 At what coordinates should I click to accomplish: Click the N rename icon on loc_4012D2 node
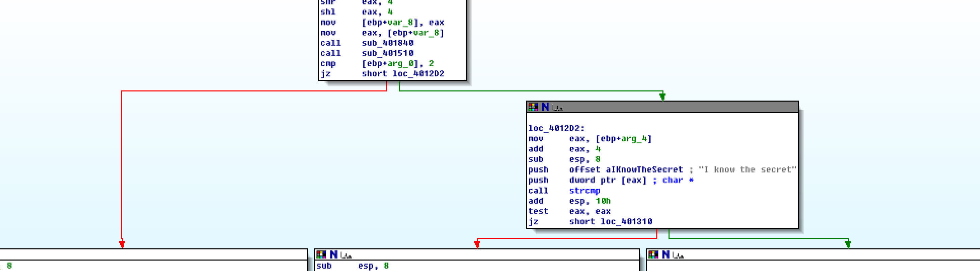tap(545, 107)
